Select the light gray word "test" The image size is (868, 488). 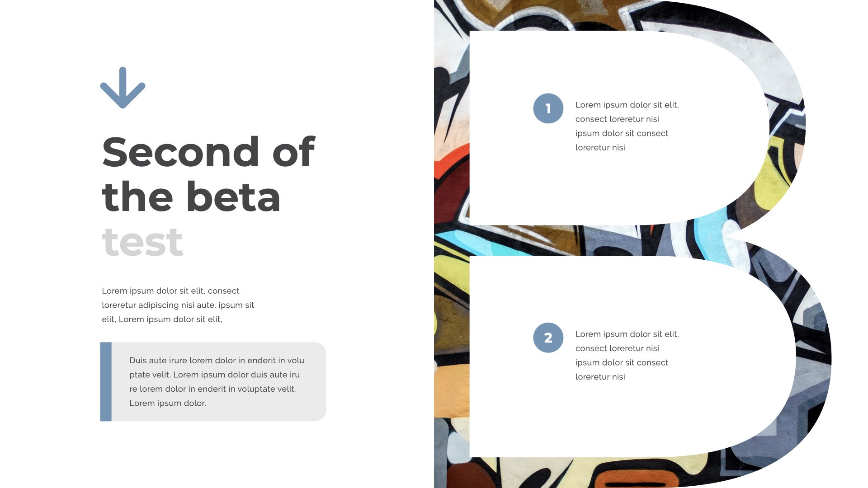[142, 243]
